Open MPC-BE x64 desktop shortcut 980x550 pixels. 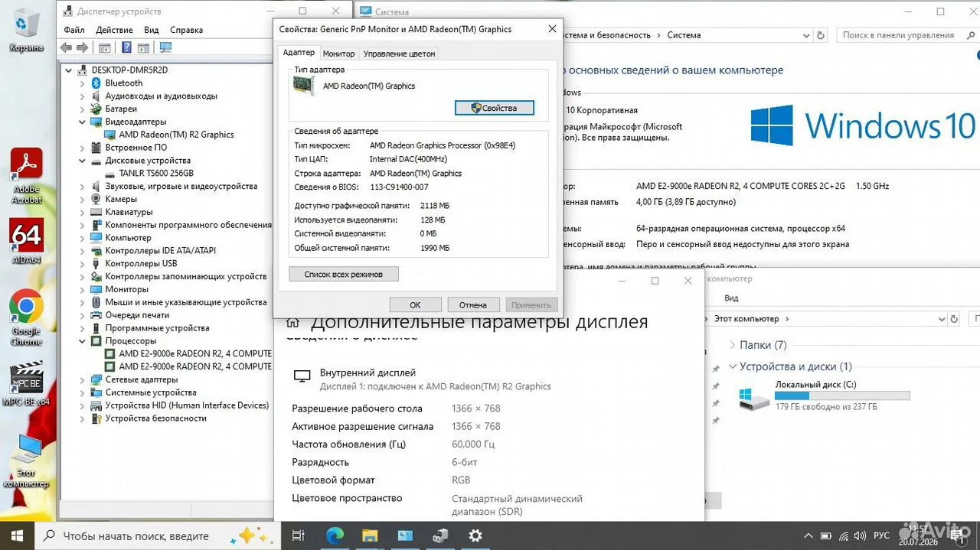(26, 384)
